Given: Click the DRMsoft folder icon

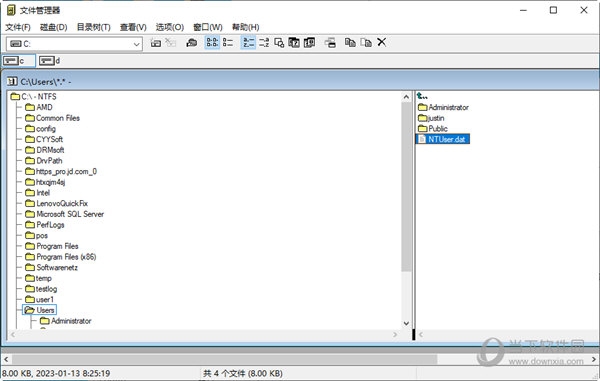Looking at the screenshot, I should [30, 150].
